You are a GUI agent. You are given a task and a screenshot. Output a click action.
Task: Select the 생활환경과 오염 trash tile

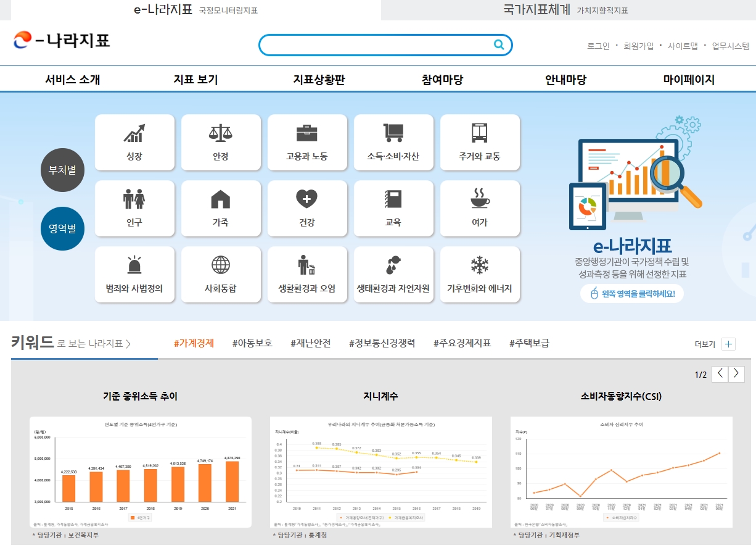click(307, 275)
